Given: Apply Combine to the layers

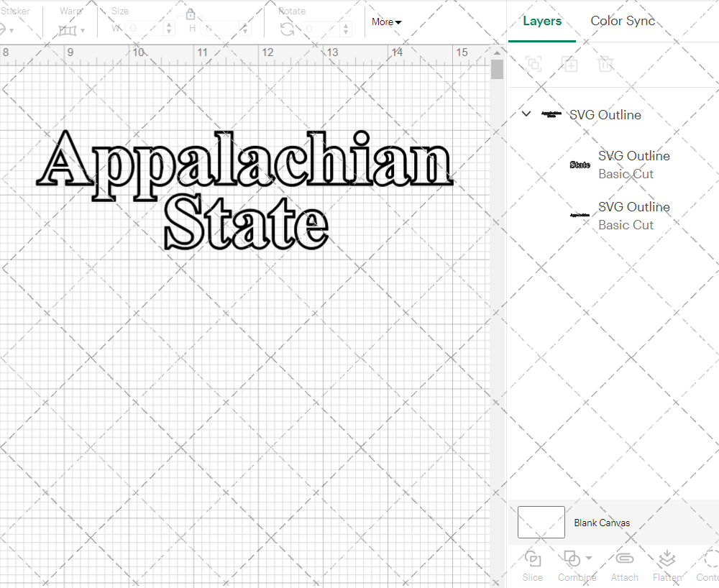Looking at the screenshot, I should click(572, 564).
